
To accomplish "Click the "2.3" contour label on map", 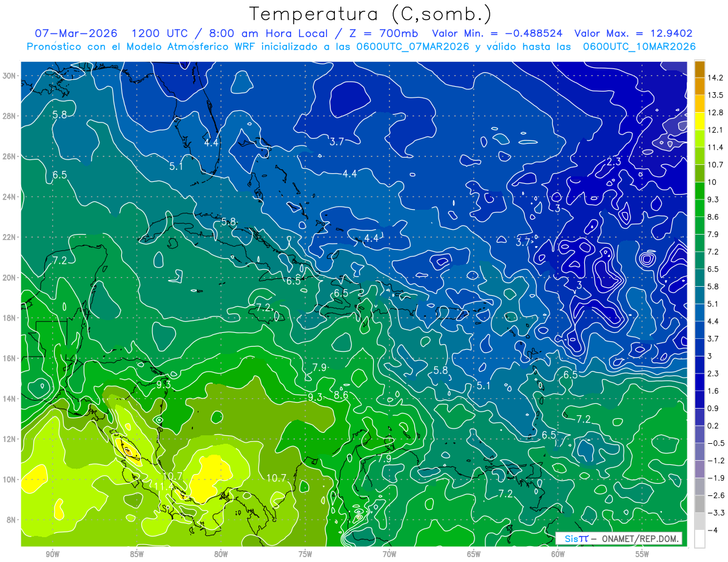I will click(614, 161).
